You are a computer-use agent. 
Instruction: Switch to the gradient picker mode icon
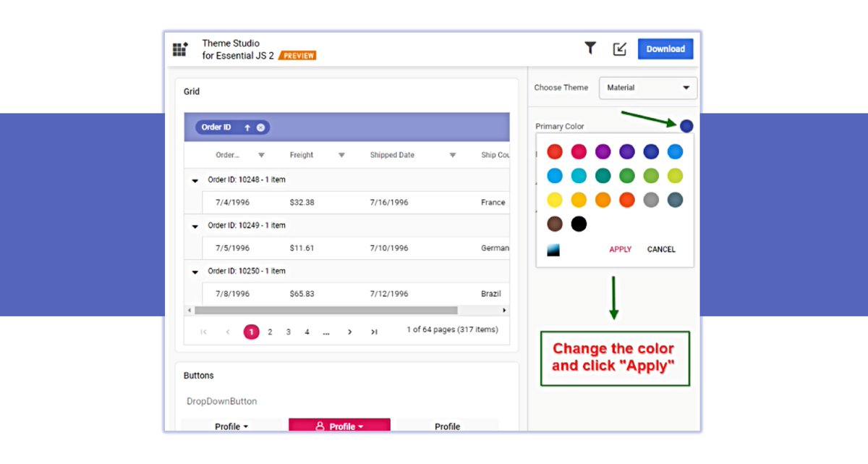[x=553, y=250]
